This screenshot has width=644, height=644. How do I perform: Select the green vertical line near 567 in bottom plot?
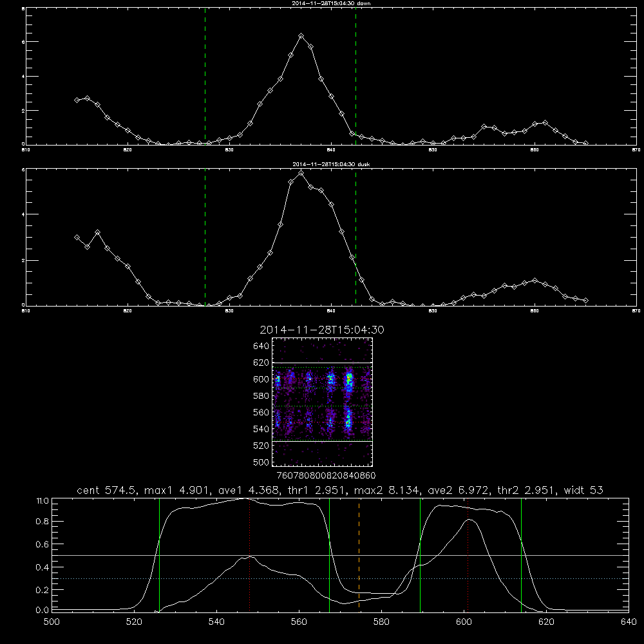[x=329, y=555]
